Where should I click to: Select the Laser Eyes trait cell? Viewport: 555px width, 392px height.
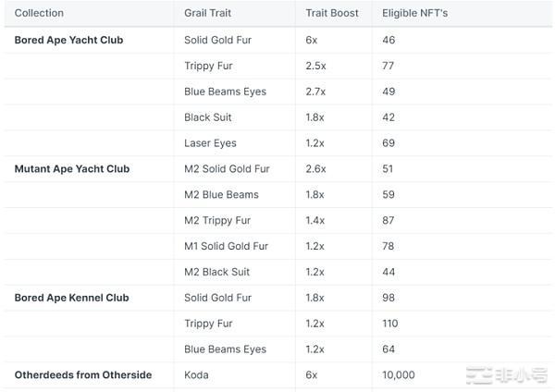tap(210, 143)
